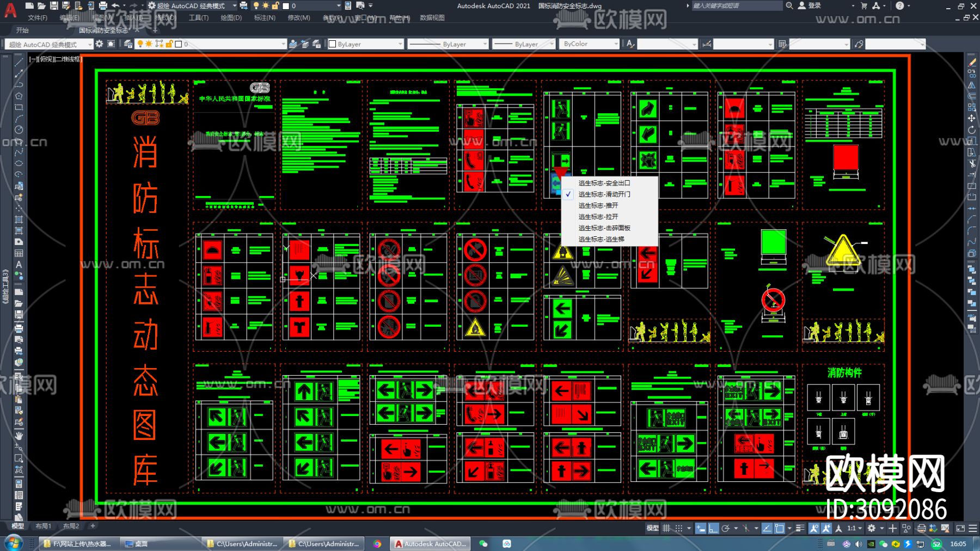Switch to the 布局2 layout tab
980x551 pixels.
click(x=71, y=526)
